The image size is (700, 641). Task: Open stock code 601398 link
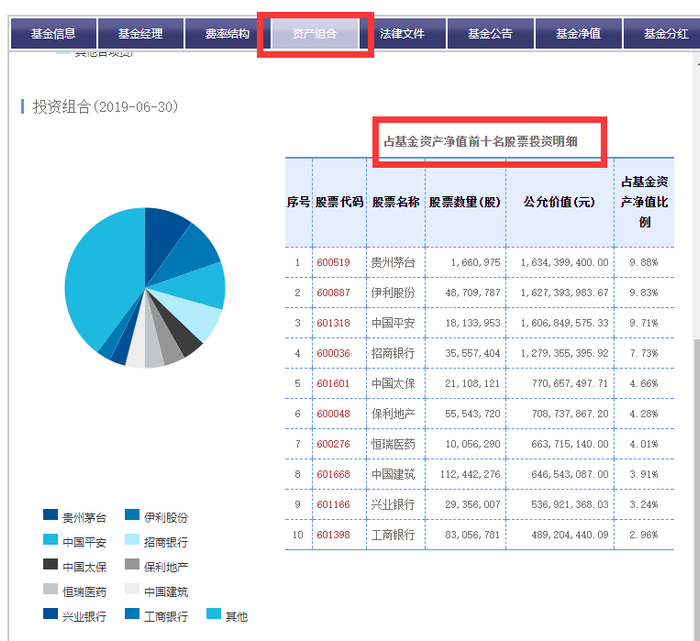click(x=333, y=535)
